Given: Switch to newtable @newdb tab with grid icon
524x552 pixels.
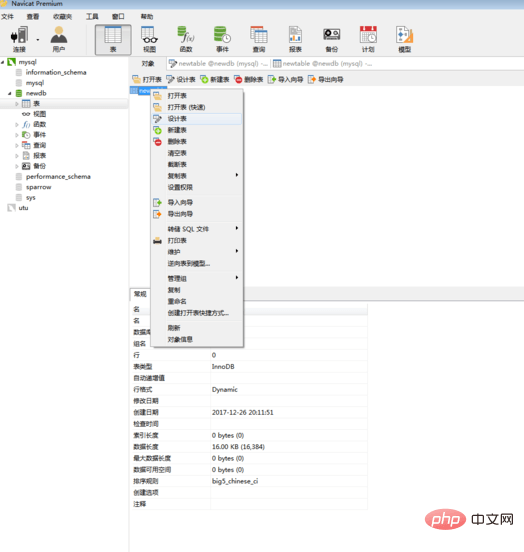Looking at the screenshot, I should tap(323, 64).
